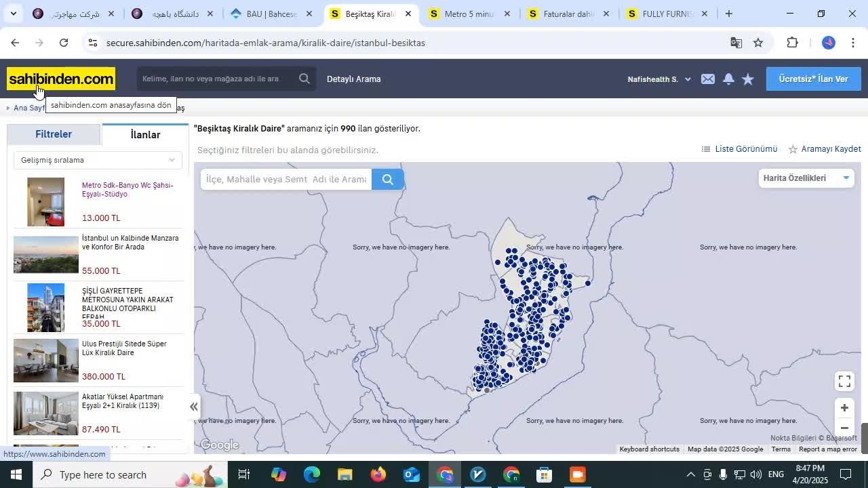This screenshot has width=868, height=488.
Task: Zoom in on the map
Action: point(844,408)
